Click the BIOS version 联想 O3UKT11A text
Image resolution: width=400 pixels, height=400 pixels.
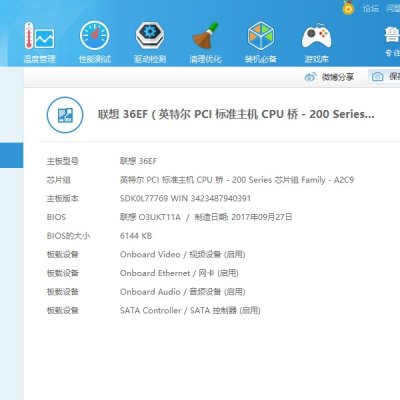click(150, 217)
